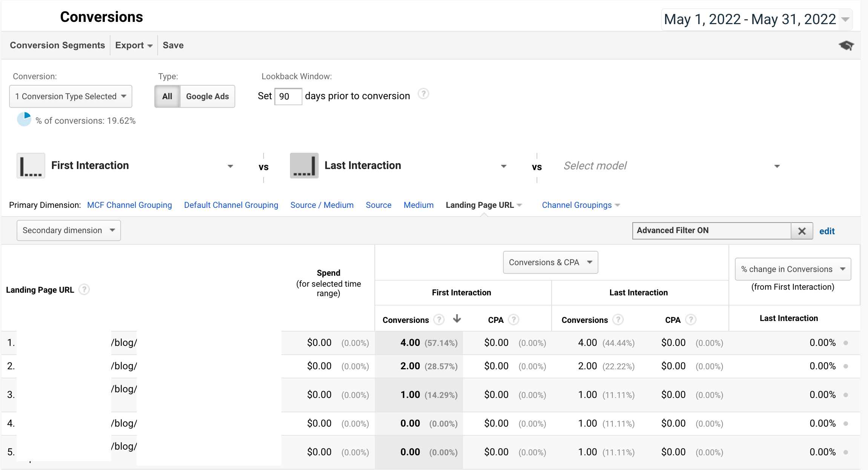Open the Export menu
The width and height of the screenshot is (868, 470).
[x=133, y=45]
